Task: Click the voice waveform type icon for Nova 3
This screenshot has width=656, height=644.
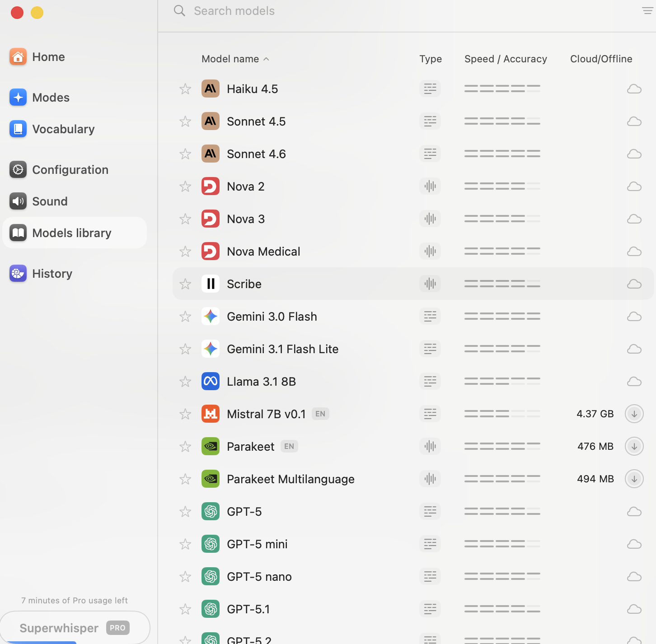Action: [x=430, y=219]
